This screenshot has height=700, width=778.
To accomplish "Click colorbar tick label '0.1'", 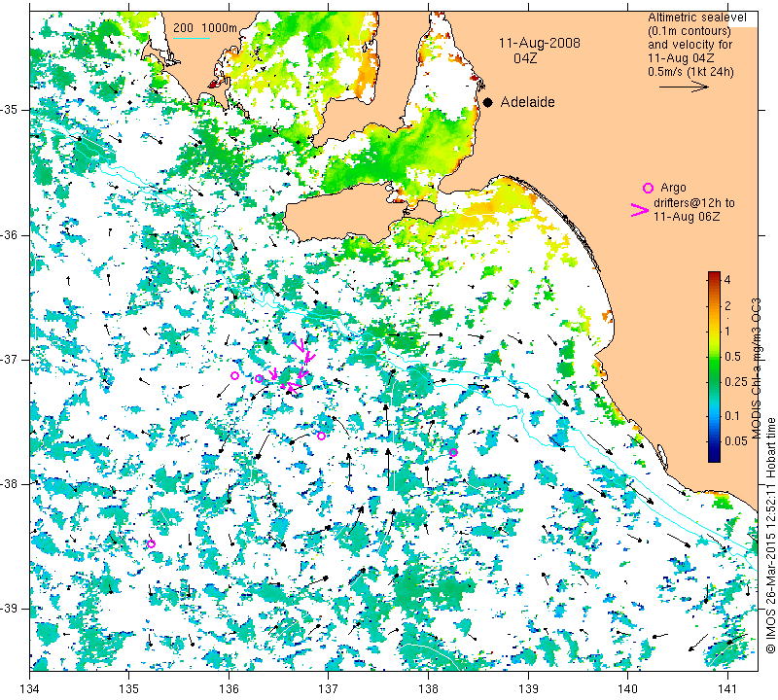I will point(732,416).
